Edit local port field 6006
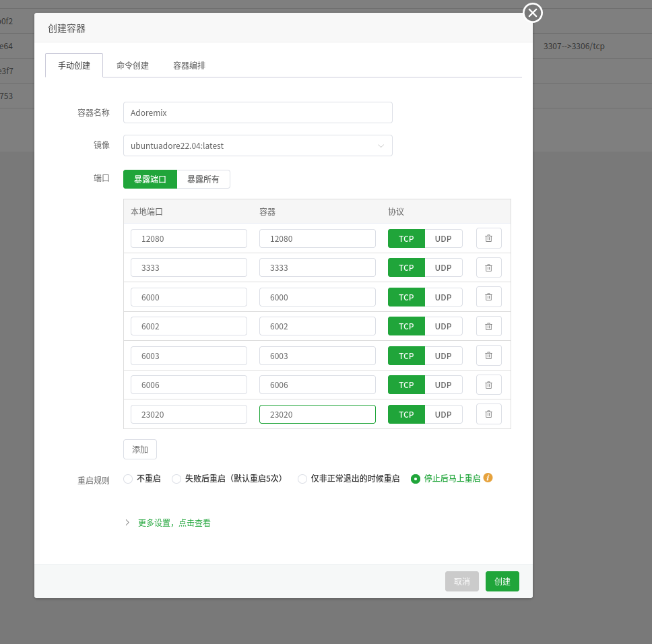 [189, 385]
